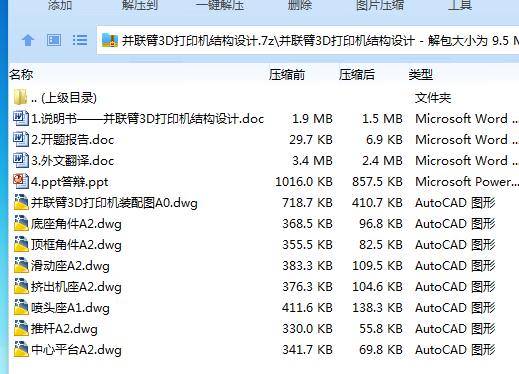The height and width of the screenshot is (374, 519).
Task: Select file 3.外文翻译.doc
Action: click(73, 161)
